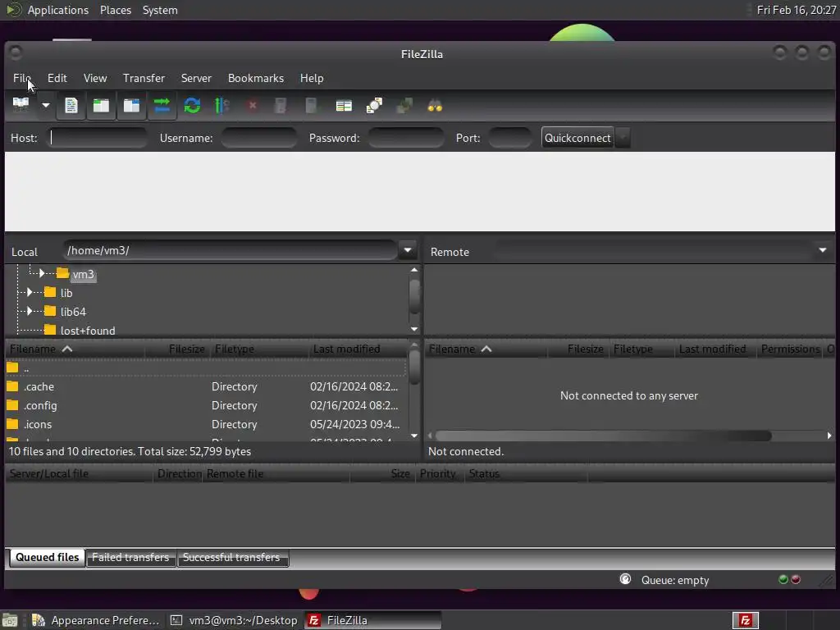Click the Quickconnect button

pos(577,138)
